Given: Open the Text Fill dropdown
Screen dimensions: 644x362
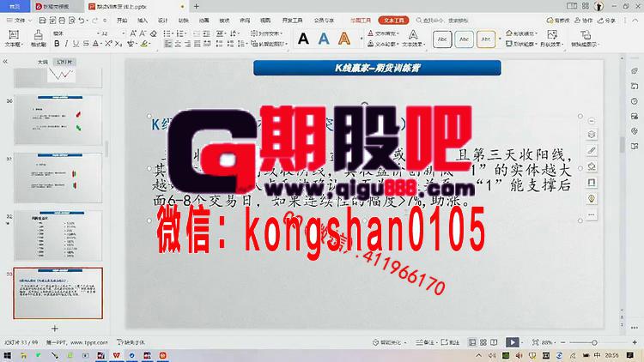Looking at the screenshot, I should [383, 33].
